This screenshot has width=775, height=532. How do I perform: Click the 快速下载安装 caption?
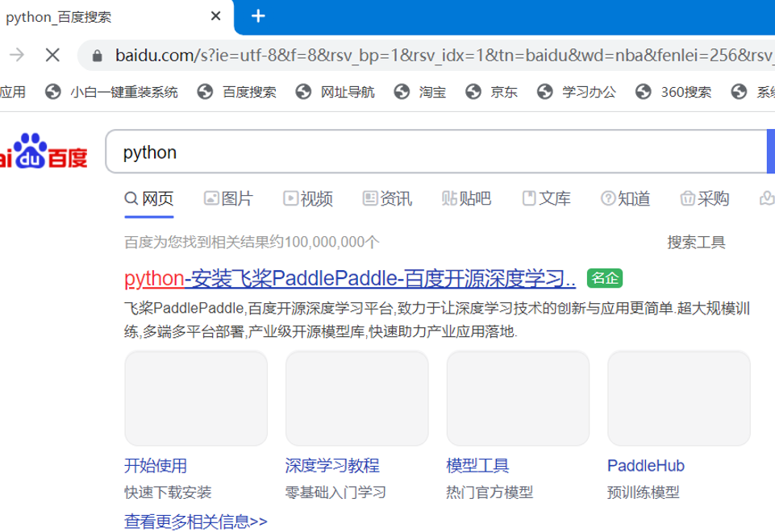tap(168, 492)
